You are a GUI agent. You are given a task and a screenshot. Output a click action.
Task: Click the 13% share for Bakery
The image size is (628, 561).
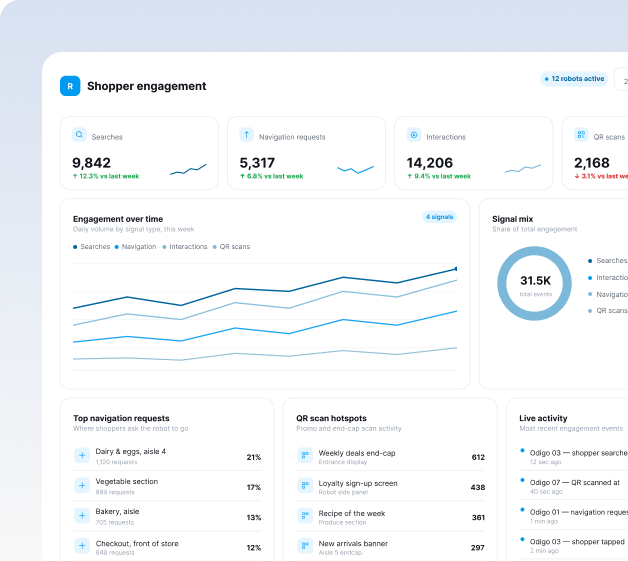[254, 518]
